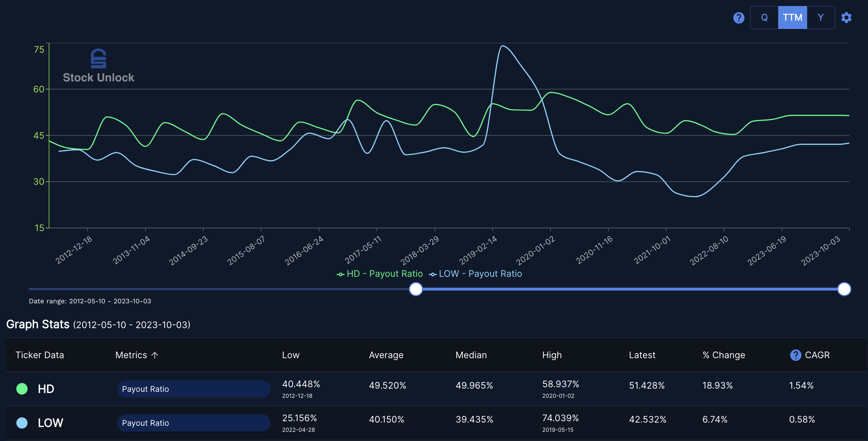The height and width of the screenshot is (441, 868).
Task: Click LOW percent change 6.74%
Action: point(715,419)
